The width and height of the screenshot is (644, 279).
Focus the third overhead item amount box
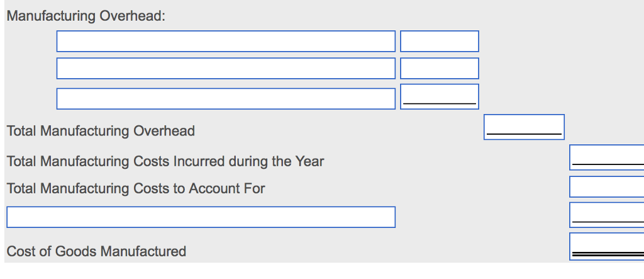tap(439, 96)
